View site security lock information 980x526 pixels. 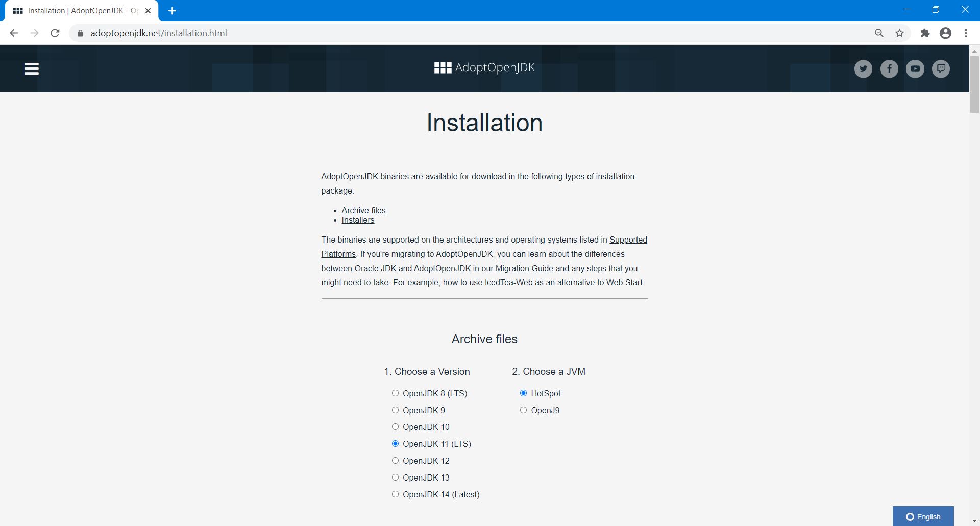coord(80,33)
